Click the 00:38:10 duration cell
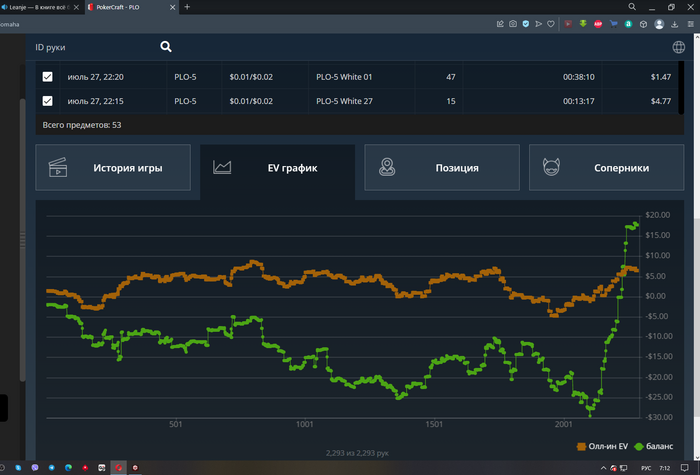 click(578, 77)
